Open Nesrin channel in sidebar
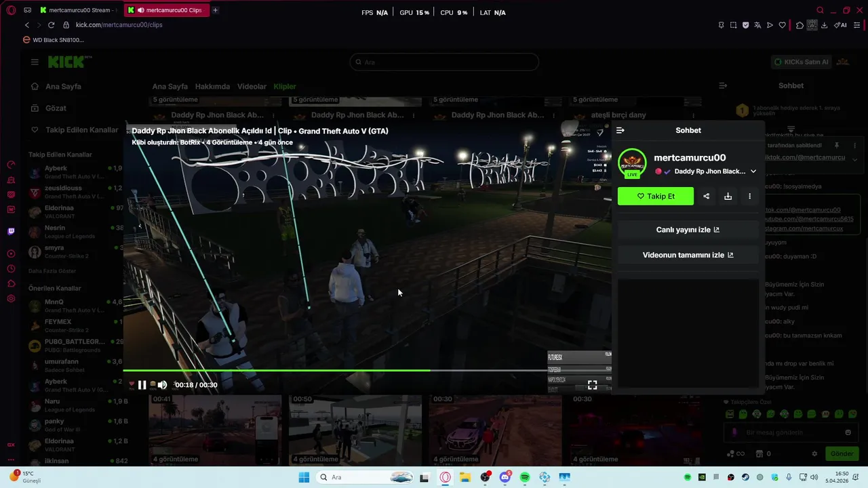 (75, 232)
